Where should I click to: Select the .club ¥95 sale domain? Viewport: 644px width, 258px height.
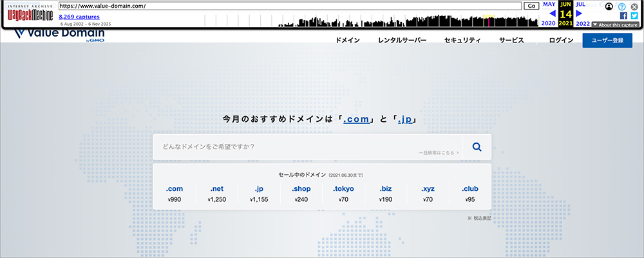click(470, 193)
